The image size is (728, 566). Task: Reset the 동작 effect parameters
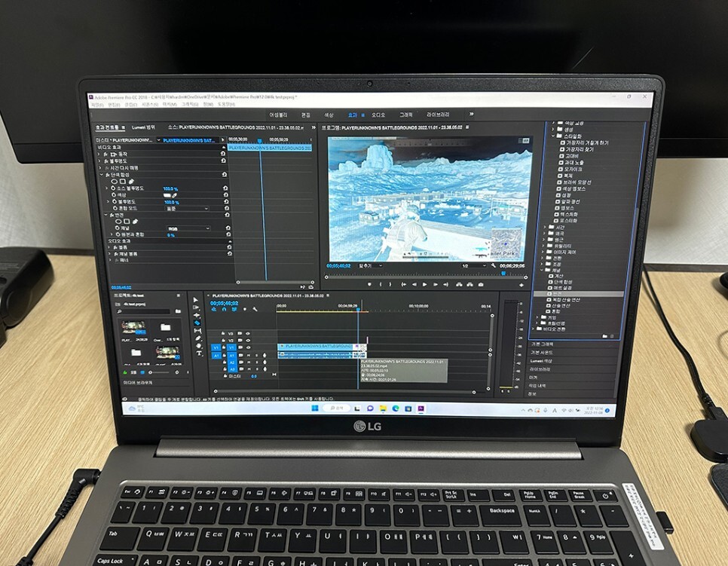[223, 153]
